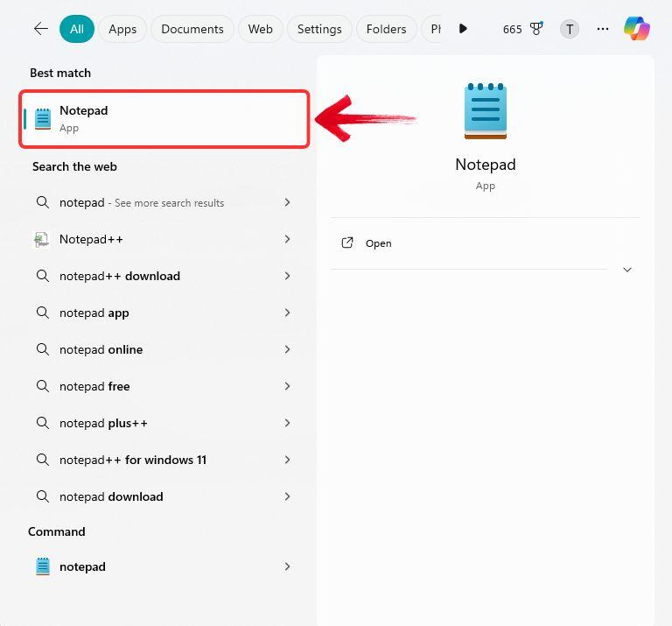The height and width of the screenshot is (626, 672).
Task: Open the T user account avatar
Action: coord(570,29)
